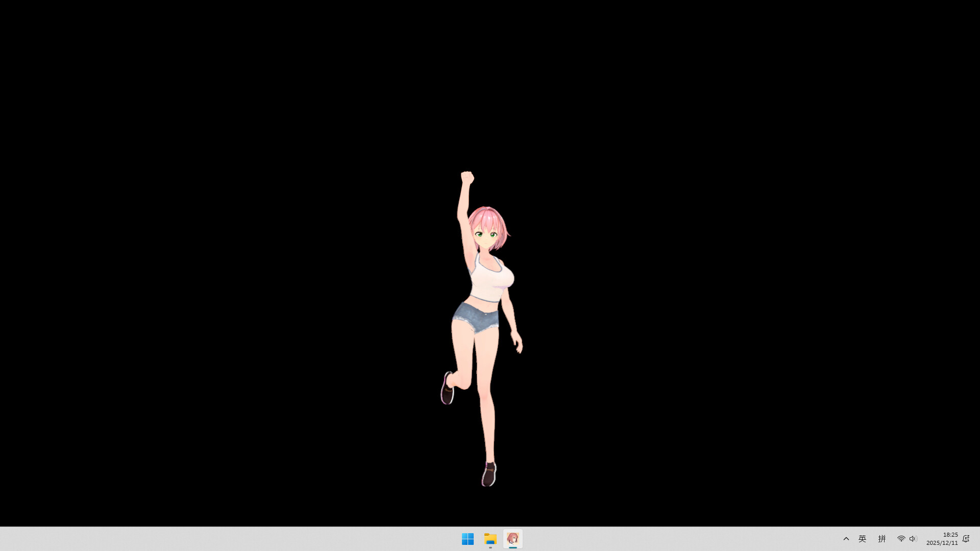This screenshot has height=551, width=980.
Task: Open the Start menu
Action: click(468, 539)
